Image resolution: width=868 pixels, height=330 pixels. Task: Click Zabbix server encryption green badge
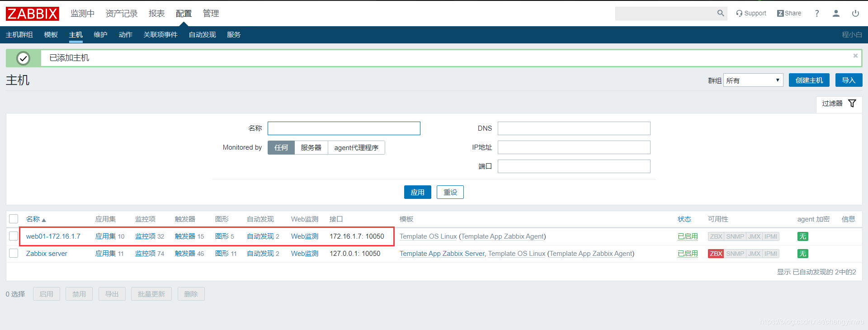pyautogui.click(x=803, y=254)
